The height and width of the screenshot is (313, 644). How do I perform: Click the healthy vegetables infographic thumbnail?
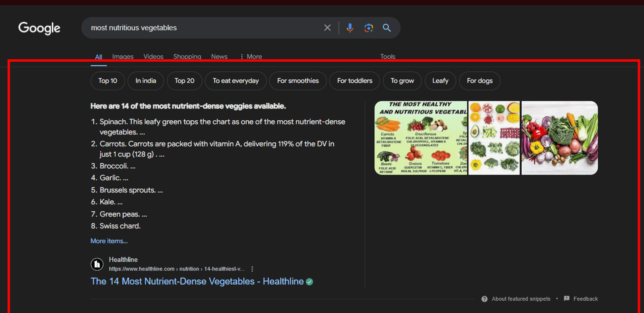click(421, 138)
